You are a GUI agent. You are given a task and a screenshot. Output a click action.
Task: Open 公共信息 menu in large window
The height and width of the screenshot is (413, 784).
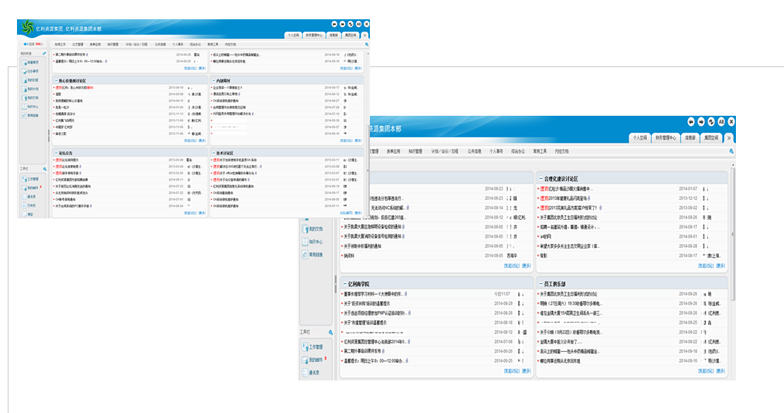[x=474, y=151]
